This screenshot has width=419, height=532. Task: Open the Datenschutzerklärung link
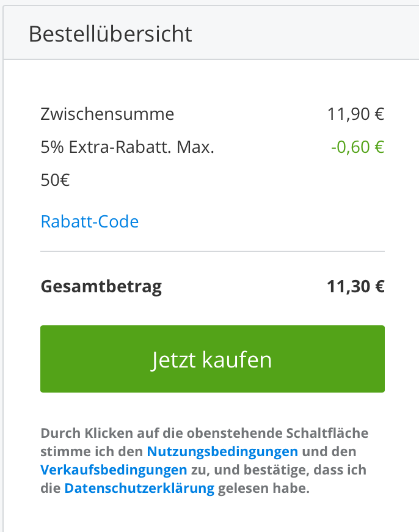point(139,489)
